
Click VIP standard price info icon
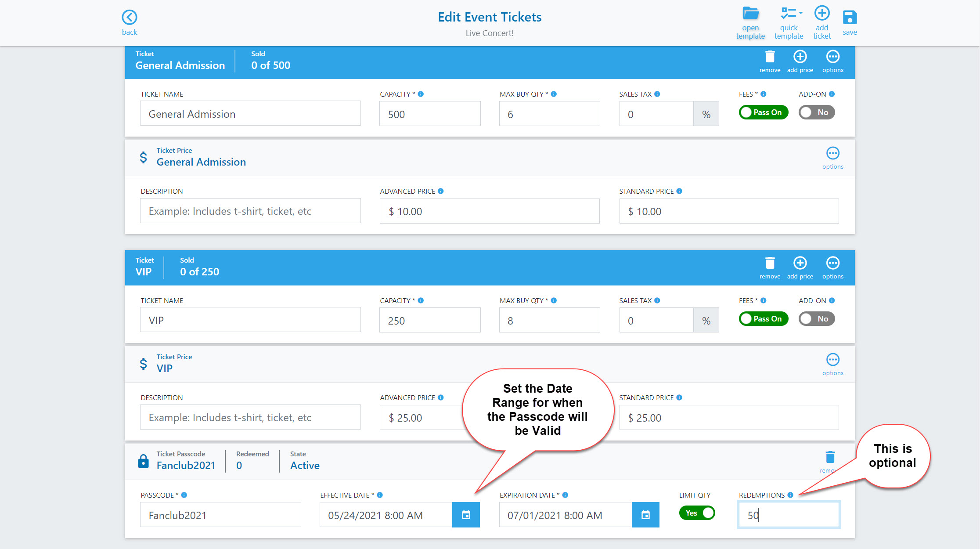tap(679, 397)
